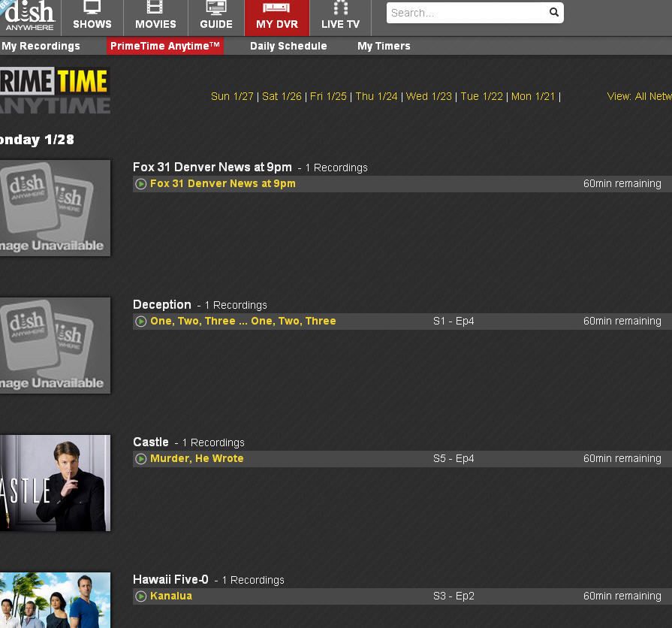
Task: Select the My Recordings tab
Action: 41,46
